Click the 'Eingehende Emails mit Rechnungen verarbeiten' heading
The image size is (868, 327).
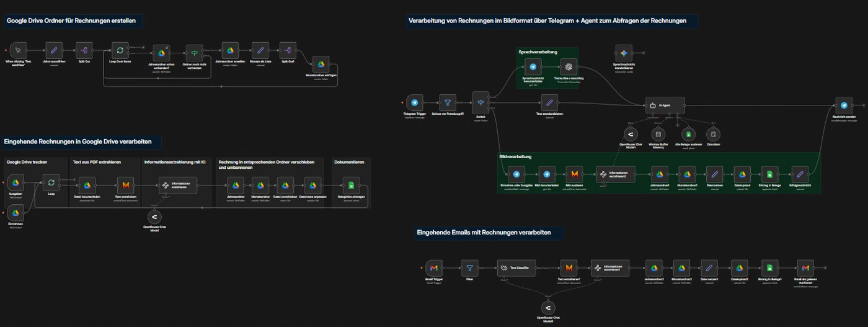(x=484, y=233)
